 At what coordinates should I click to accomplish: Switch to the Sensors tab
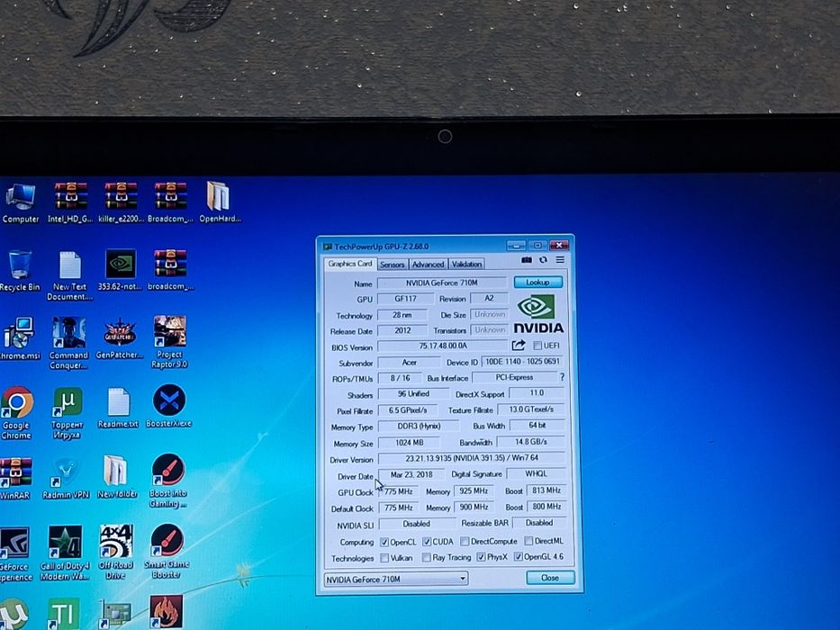393,265
